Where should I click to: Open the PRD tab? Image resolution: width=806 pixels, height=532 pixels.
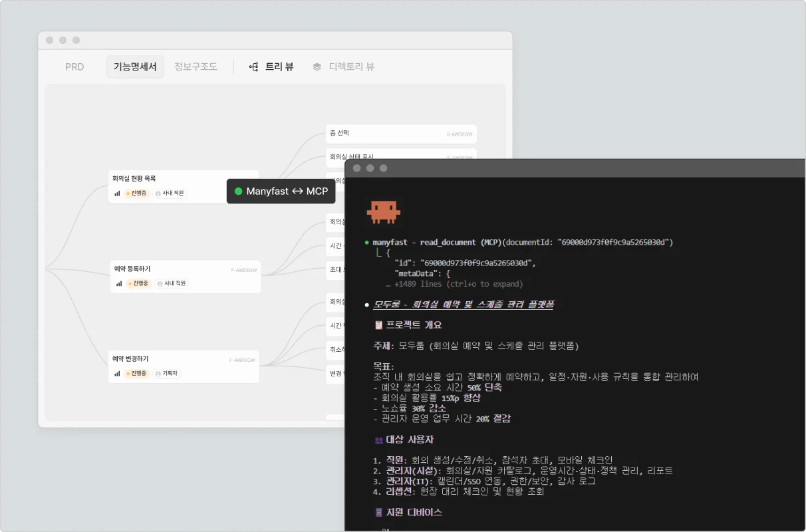pyautogui.click(x=74, y=67)
